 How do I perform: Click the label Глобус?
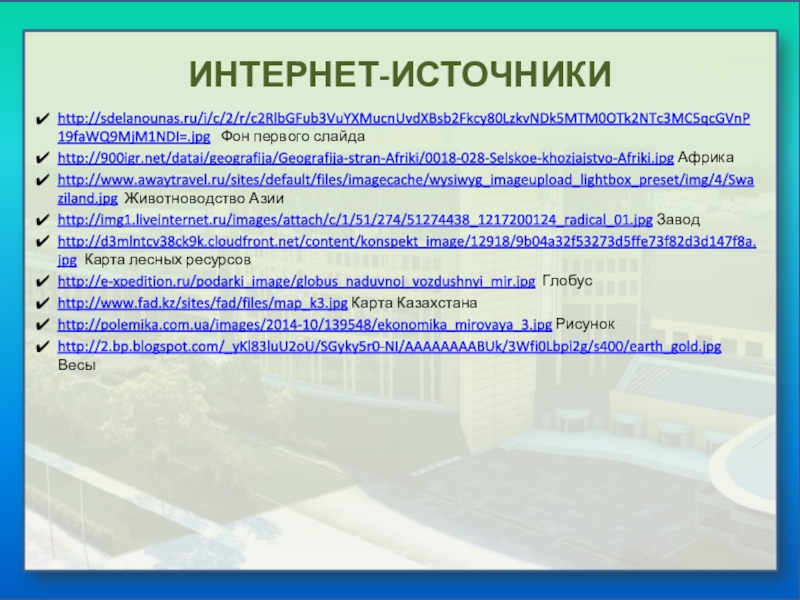click(567, 281)
